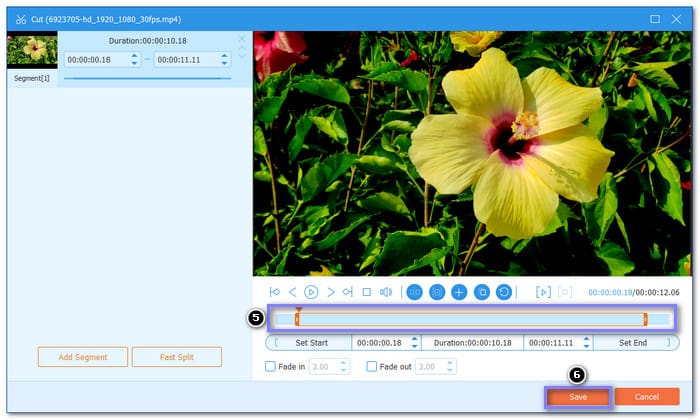The height and width of the screenshot is (420, 700).
Task: Click the Fast Split button
Action: click(x=176, y=357)
